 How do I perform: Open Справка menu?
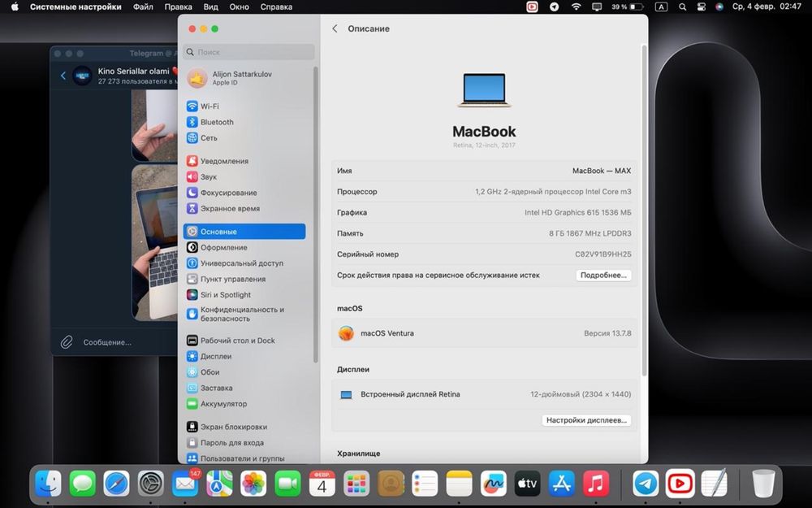(x=276, y=7)
